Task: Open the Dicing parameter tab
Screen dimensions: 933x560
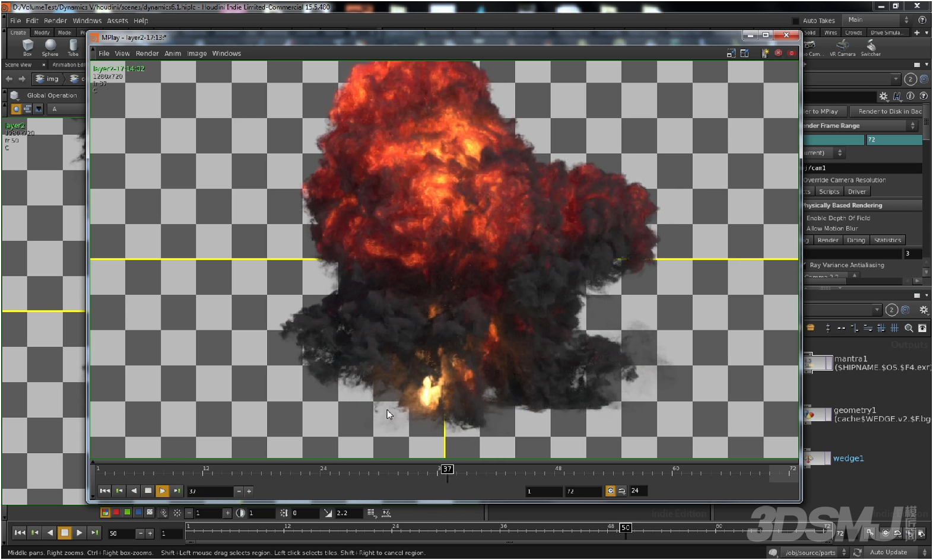Action: pyautogui.click(x=856, y=240)
